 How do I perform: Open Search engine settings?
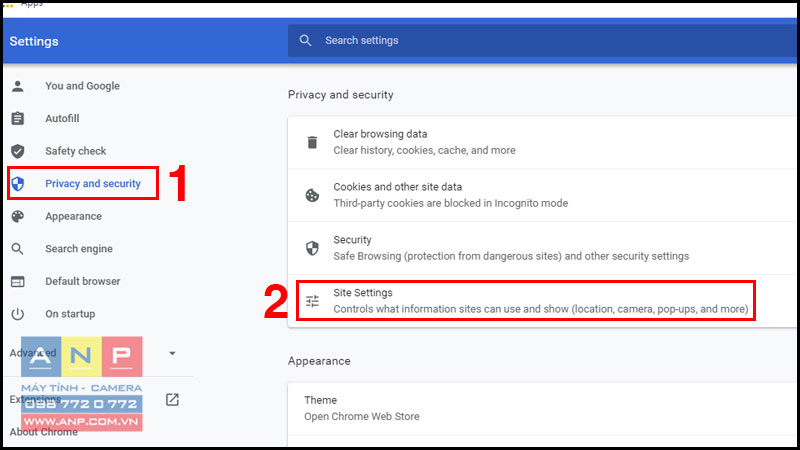pyautogui.click(x=79, y=249)
